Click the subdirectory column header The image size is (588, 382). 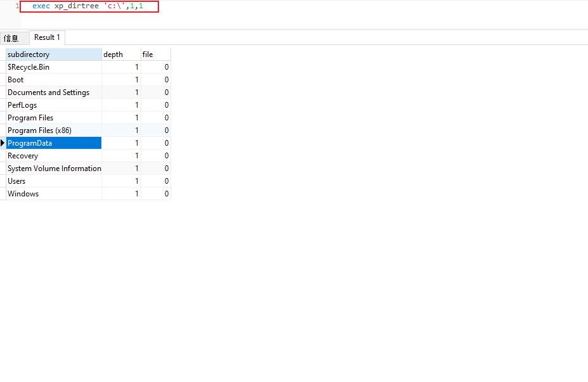pos(54,54)
